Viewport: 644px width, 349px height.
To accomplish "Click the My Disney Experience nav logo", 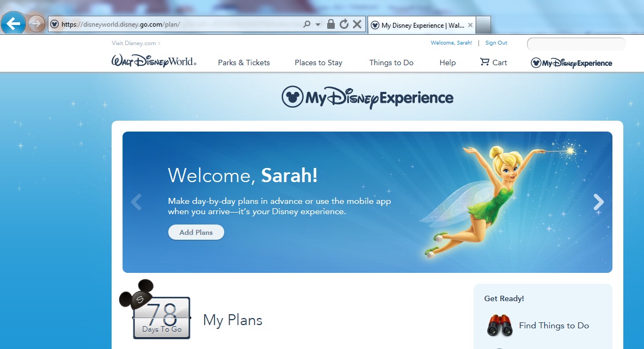I will click(x=571, y=63).
